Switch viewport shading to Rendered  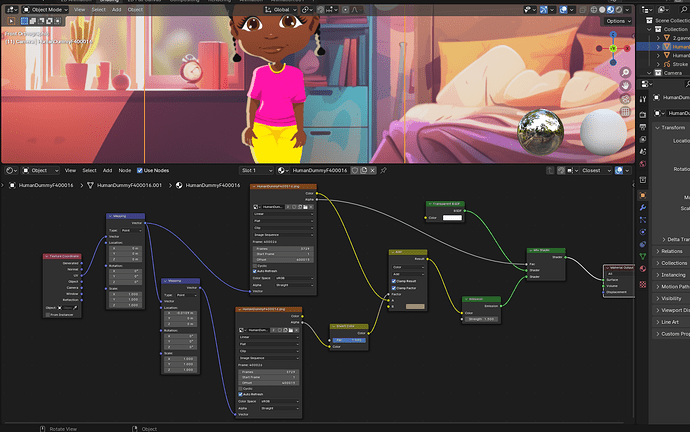tap(619, 9)
